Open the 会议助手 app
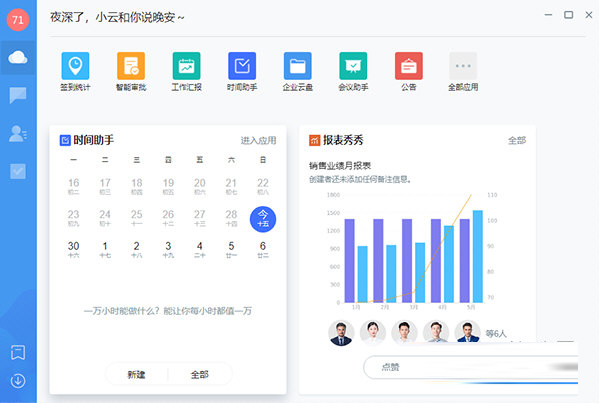 pos(353,72)
